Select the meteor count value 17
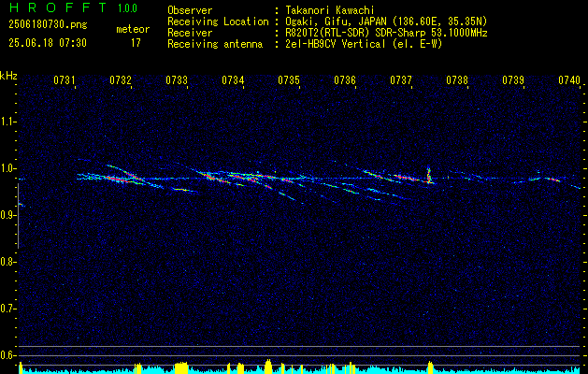Viewport: 588px width, 374px height. 136,43
